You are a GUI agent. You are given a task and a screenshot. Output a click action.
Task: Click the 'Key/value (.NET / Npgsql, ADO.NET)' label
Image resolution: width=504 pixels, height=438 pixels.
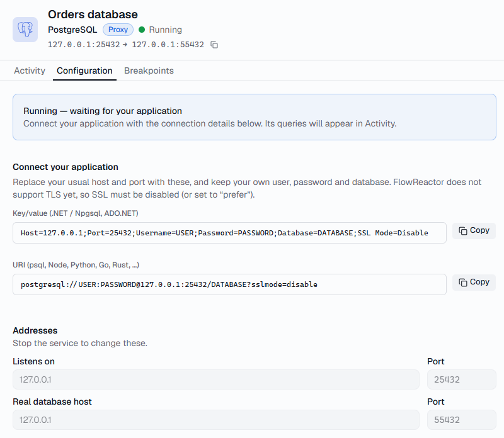click(x=76, y=213)
